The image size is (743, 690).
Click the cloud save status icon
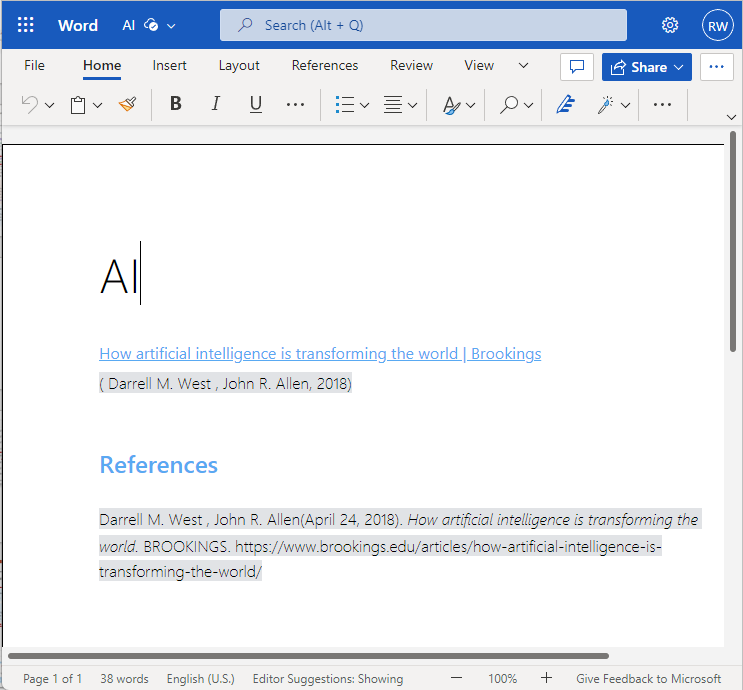(x=151, y=25)
